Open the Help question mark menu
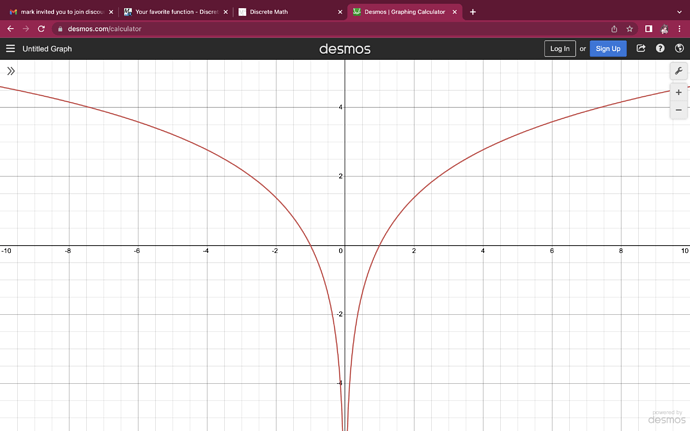The image size is (690, 431). tap(660, 48)
